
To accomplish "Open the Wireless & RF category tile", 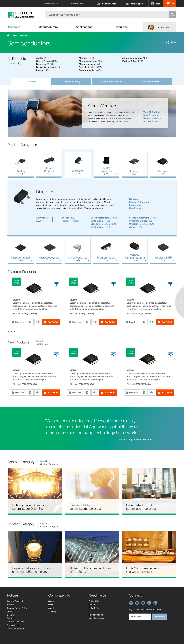I will coord(163,251).
